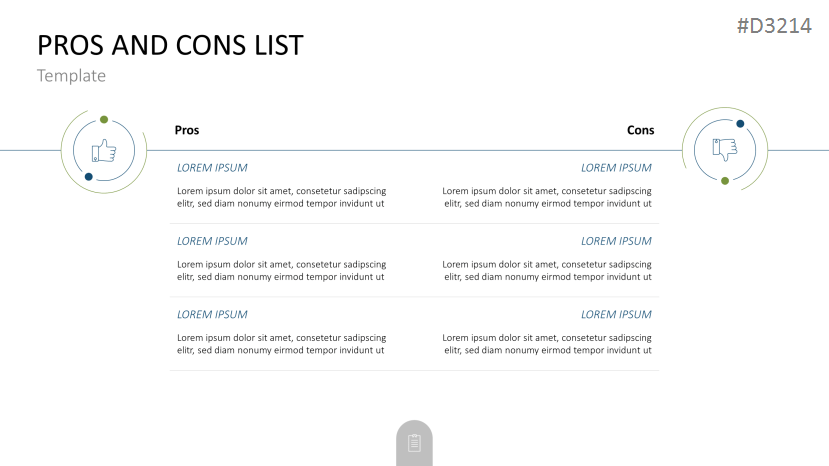
Task: Select first LOREM IPSUM heading under Pros
Action: (212, 168)
